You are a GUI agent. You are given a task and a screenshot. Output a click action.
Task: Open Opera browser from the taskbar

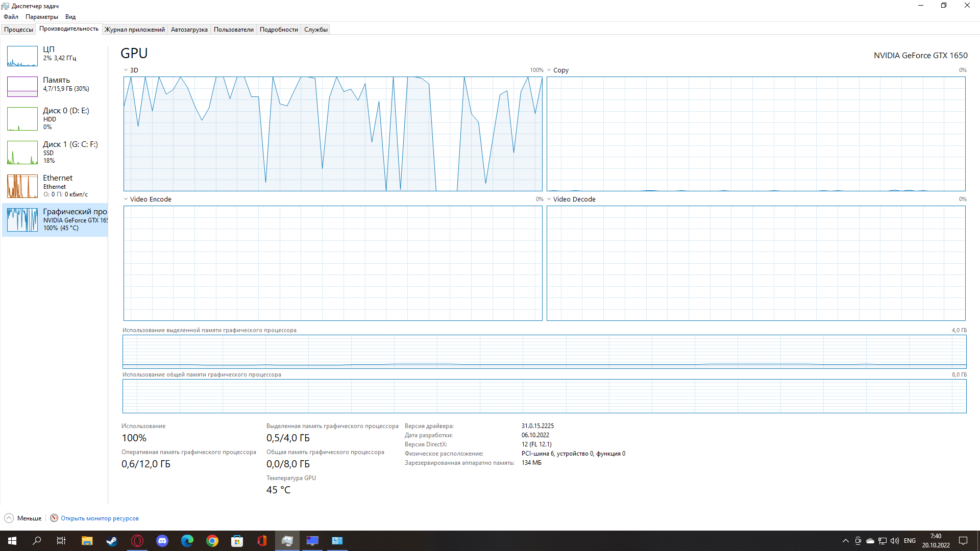(137, 541)
